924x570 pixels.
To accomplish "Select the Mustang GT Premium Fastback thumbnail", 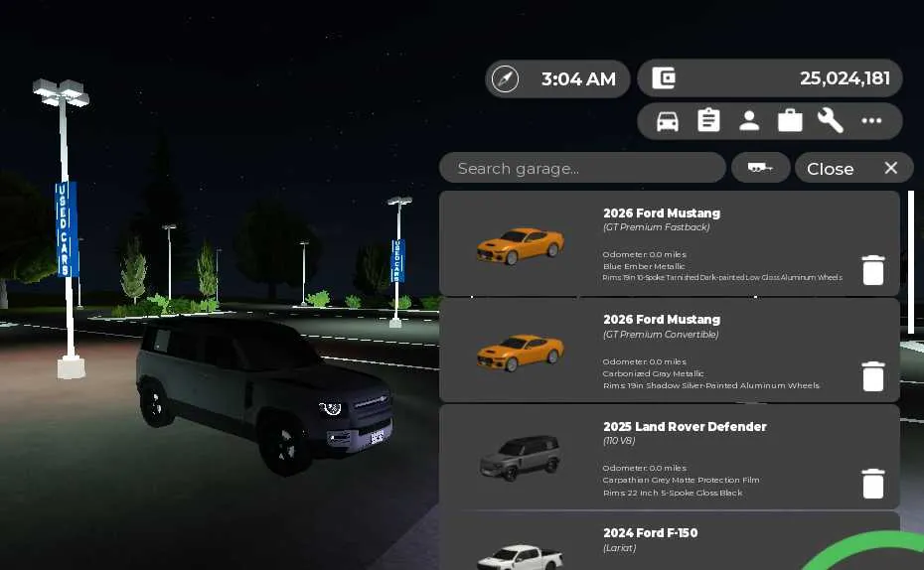I will [x=521, y=245].
